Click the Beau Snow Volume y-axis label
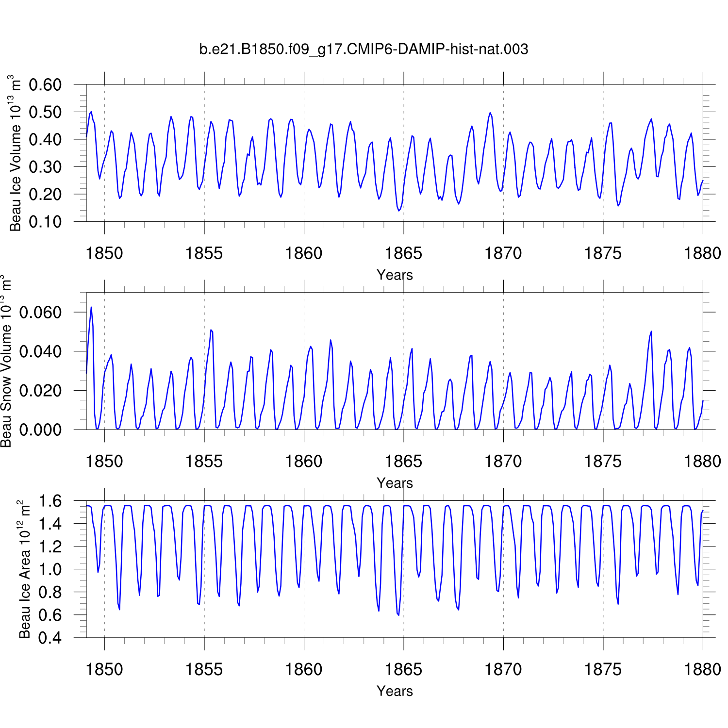This screenshot has height=728, width=728. pos(6,361)
